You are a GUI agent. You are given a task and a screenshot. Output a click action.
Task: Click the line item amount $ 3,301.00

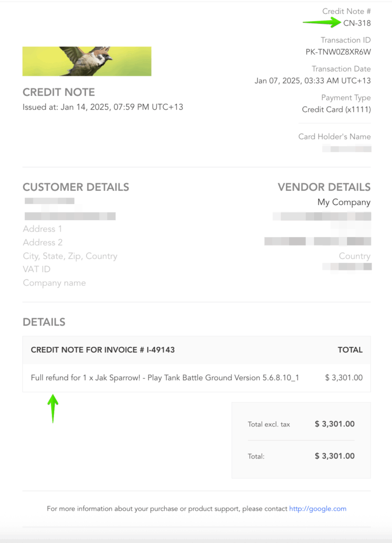click(x=343, y=378)
